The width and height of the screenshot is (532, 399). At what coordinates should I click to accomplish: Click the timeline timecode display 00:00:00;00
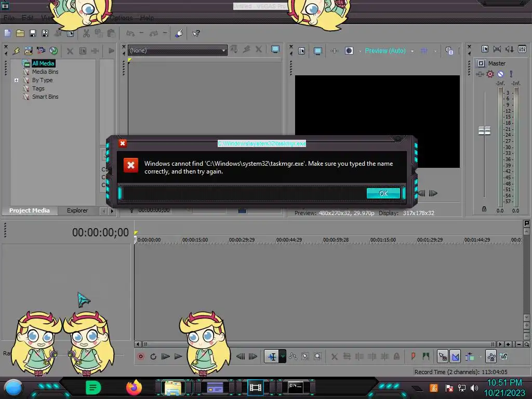pos(100,232)
